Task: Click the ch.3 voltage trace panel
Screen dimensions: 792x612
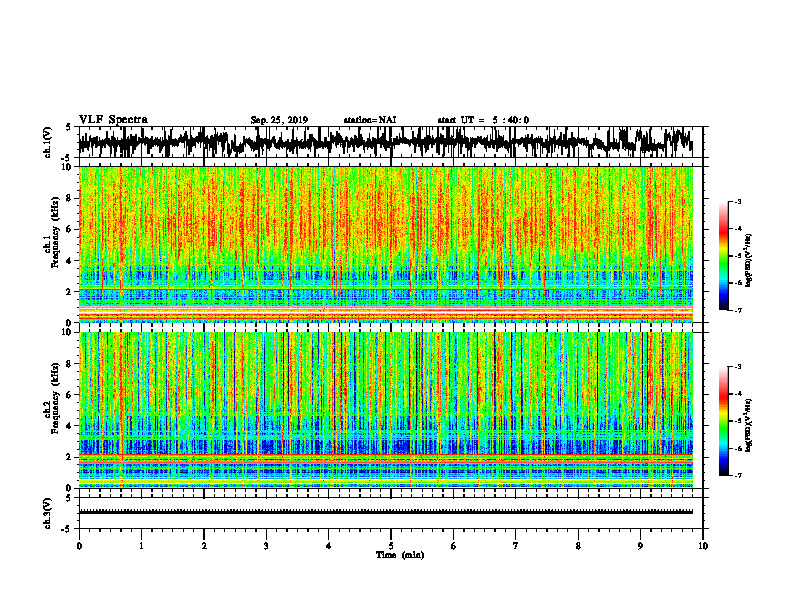Action: (391, 513)
